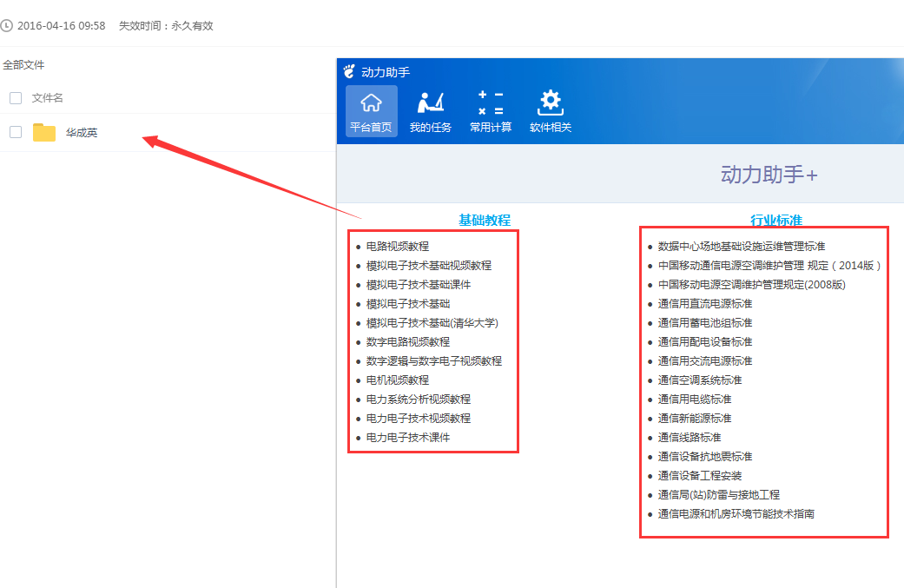Viewport: 904px width, 588px height.
Task: Open 通信新能源标准
Action: [695, 418]
